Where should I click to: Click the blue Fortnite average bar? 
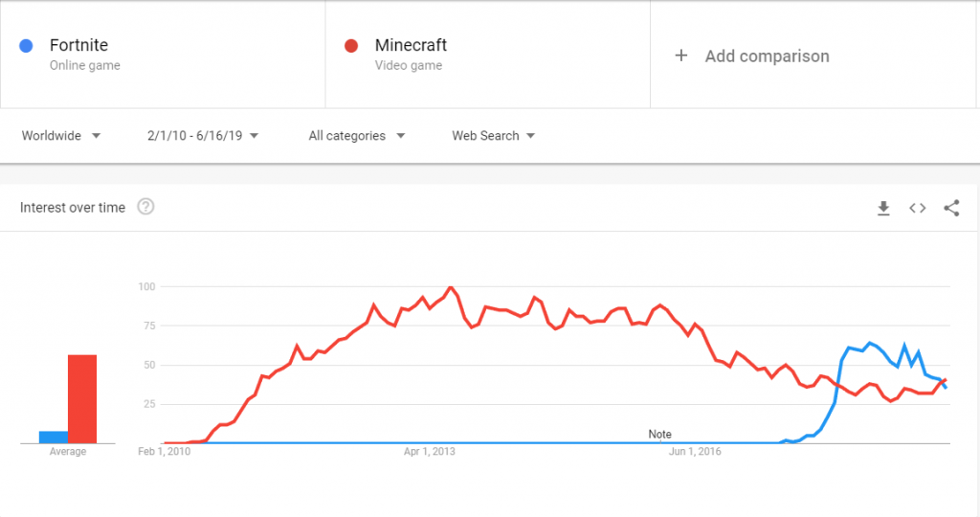53,437
